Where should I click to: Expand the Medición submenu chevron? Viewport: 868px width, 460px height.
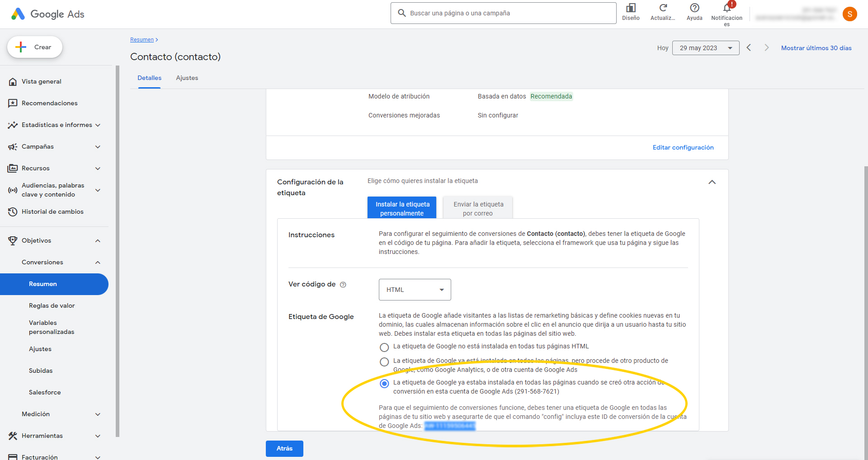98,414
